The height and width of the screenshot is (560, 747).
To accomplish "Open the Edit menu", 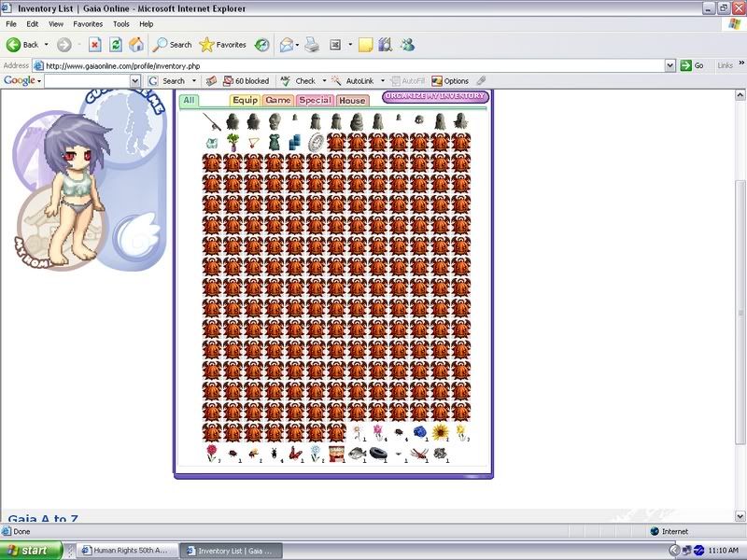I will pos(33,24).
